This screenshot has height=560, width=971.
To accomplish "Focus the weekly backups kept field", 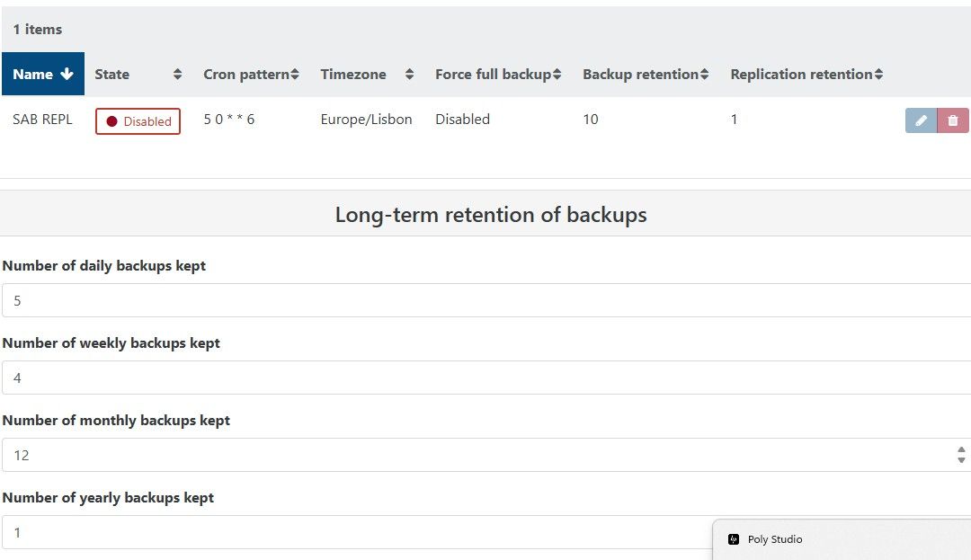I will coord(486,378).
